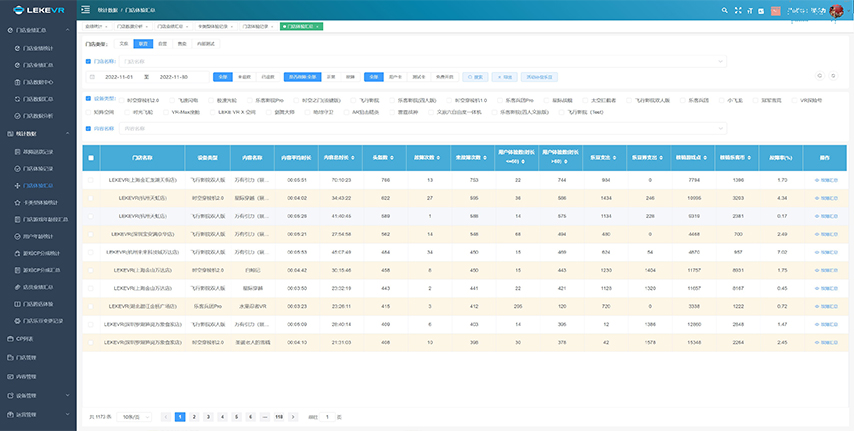Screen dimensions: 854x431
Task: Check the LEKE VR X 空间 device box
Action: click(x=211, y=112)
